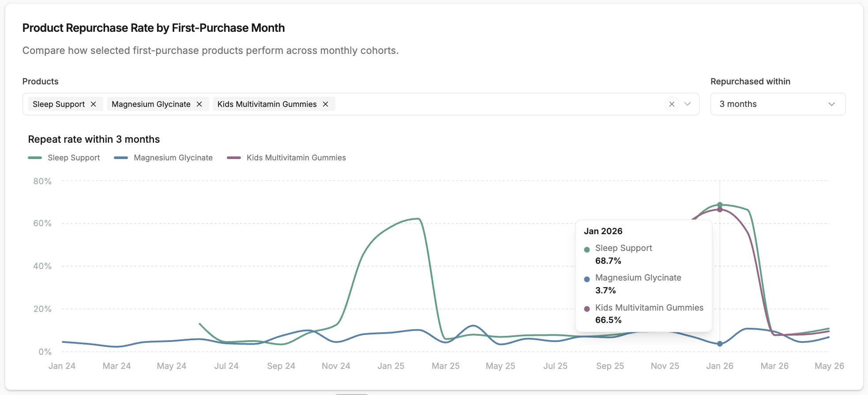
Task: Click the Jul 24 x-axis label
Action: pyautogui.click(x=226, y=366)
